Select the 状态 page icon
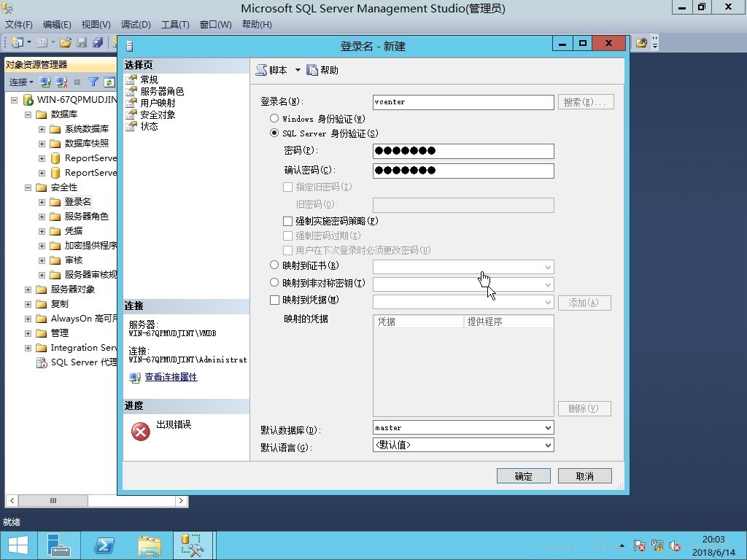Image resolution: width=747 pixels, height=560 pixels. (x=131, y=126)
